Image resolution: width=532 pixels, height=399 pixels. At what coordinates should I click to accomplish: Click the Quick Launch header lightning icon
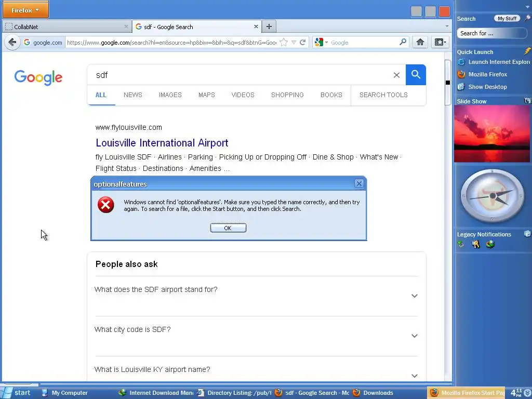coord(527,51)
